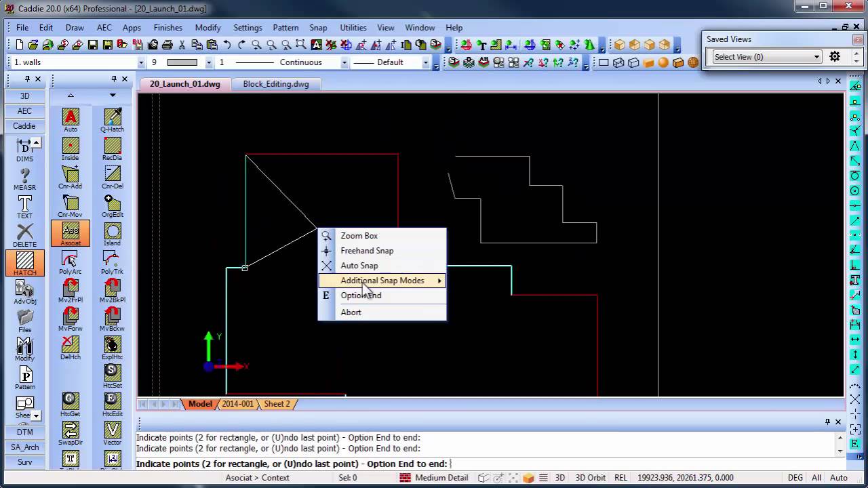Viewport: 868px width, 488px height.
Task: Open the Files tool group
Action: (24, 320)
